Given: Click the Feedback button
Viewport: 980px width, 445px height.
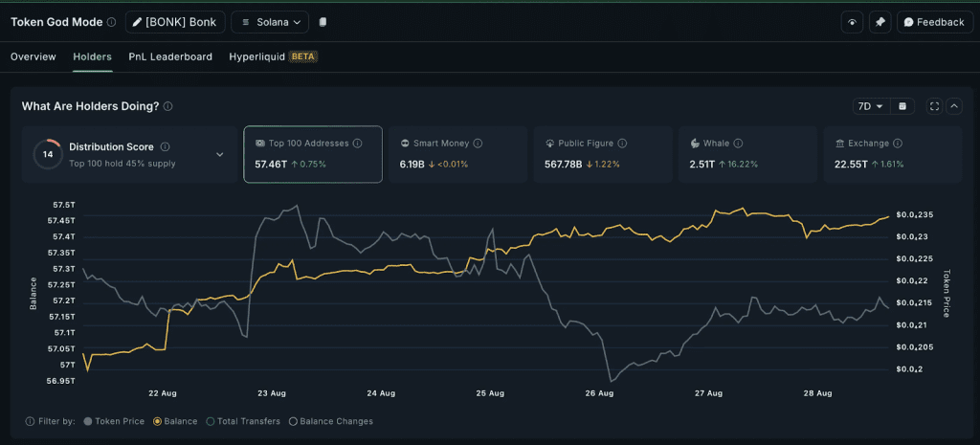Looking at the screenshot, I should (x=934, y=22).
